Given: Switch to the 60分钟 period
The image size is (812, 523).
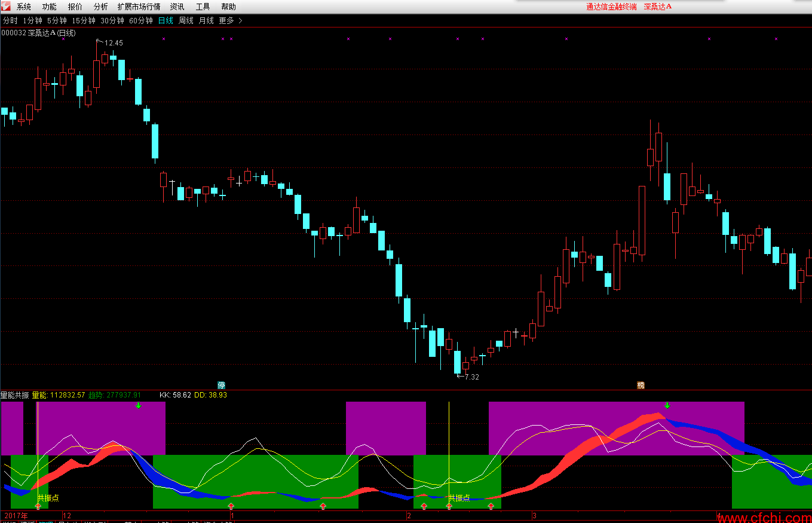Looking at the screenshot, I should [x=140, y=20].
